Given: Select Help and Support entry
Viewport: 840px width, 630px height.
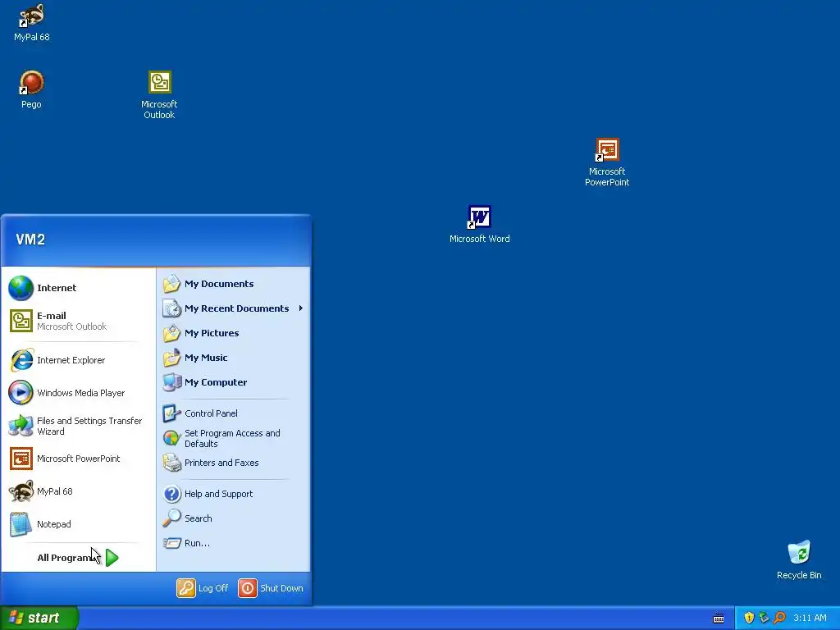Looking at the screenshot, I should pos(233,493).
